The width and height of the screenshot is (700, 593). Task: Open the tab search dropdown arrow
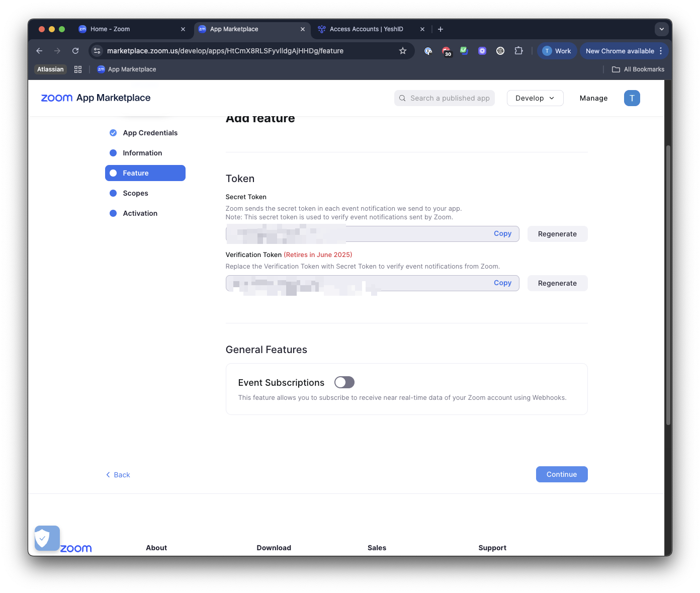(x=662, y=29)
